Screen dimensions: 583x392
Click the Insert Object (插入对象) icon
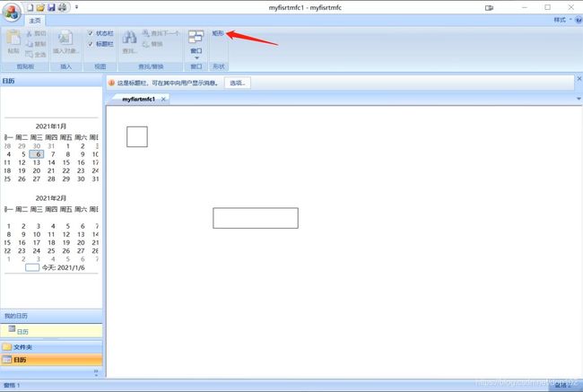coord(65,38)
